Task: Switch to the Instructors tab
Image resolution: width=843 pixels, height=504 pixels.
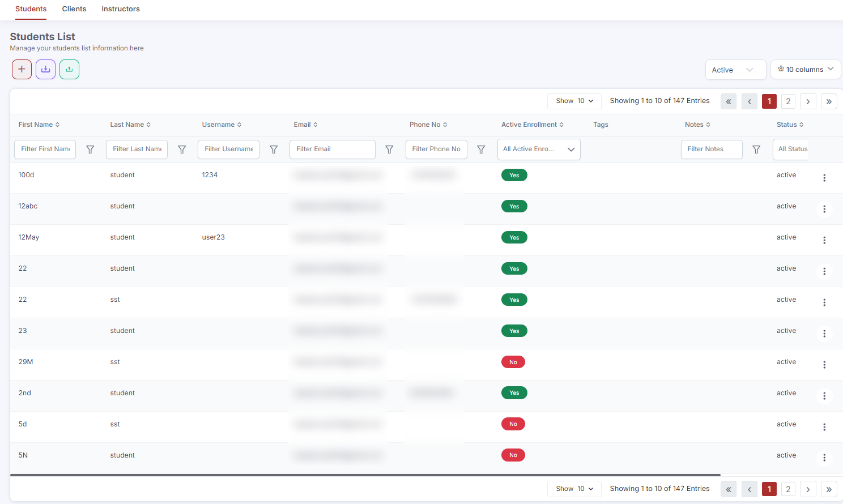Action: [x=121, y=9]
